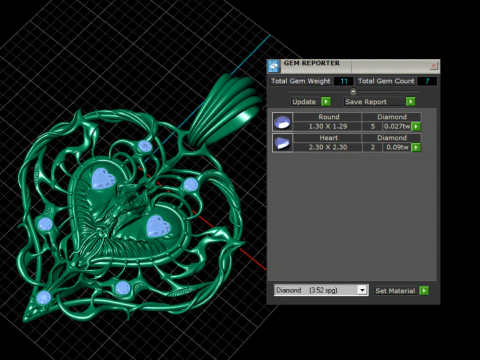Image resolution: width=480 pixels, height=360 pixels.
Task: Click the Round row 'Diamond' material cell
Action: 392,117
